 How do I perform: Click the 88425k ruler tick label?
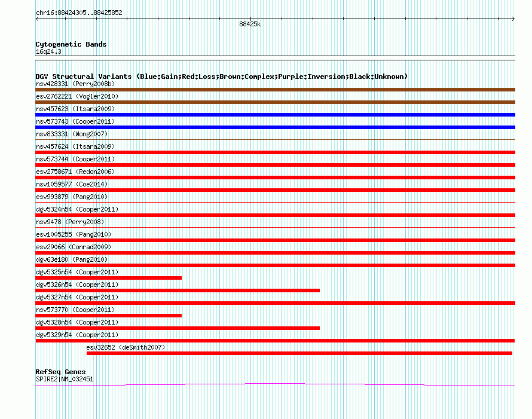pyautogui.click(x=250, y=24)
